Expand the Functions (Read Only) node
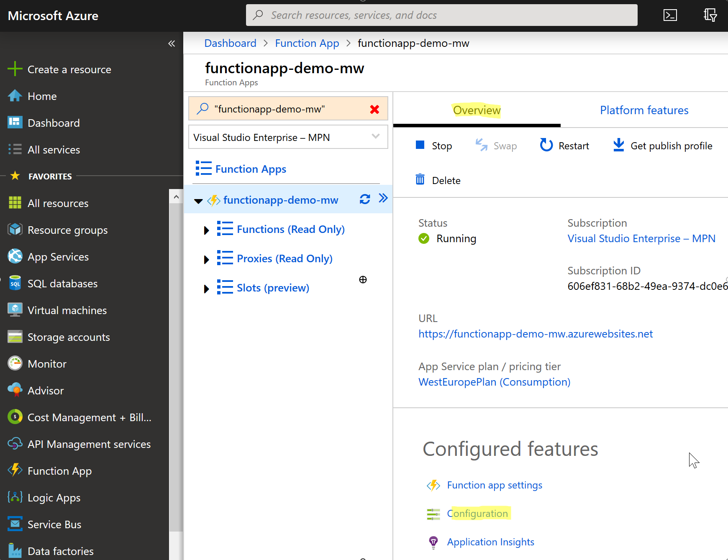Viewport: 728px width, 560px height. pos(205,230)
